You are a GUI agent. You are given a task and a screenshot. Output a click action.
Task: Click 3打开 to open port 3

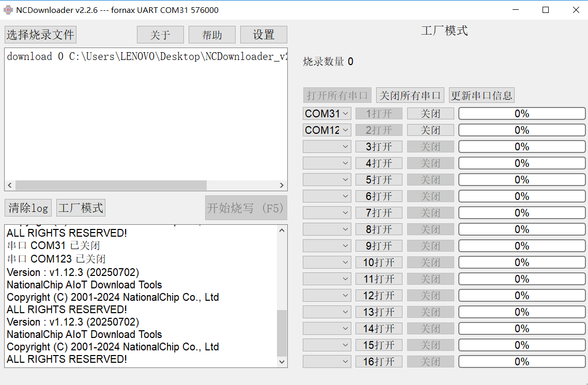pyautogui.click(x=379, y=146)
